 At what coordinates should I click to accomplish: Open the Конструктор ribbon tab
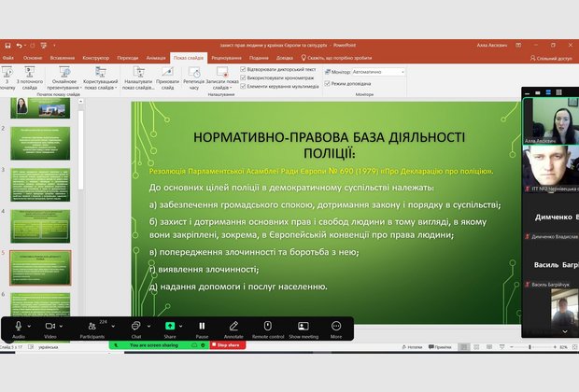pos(95,57)
